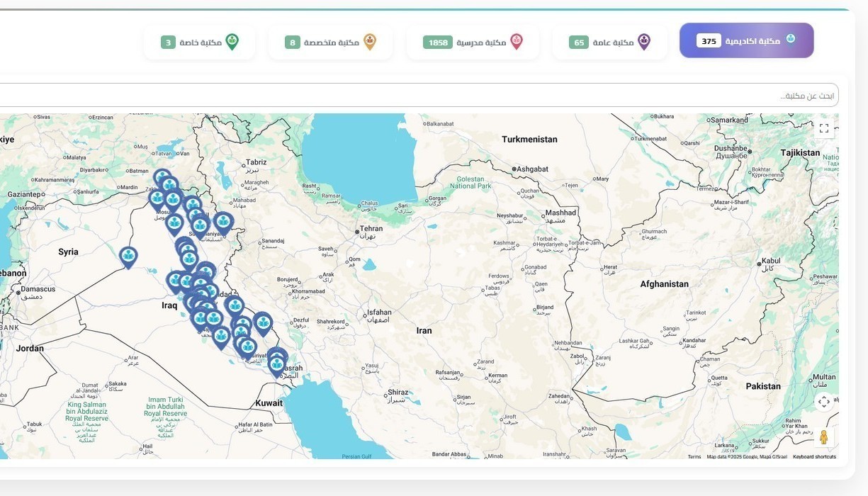Click the 3 count badge for private libraries

168,43
